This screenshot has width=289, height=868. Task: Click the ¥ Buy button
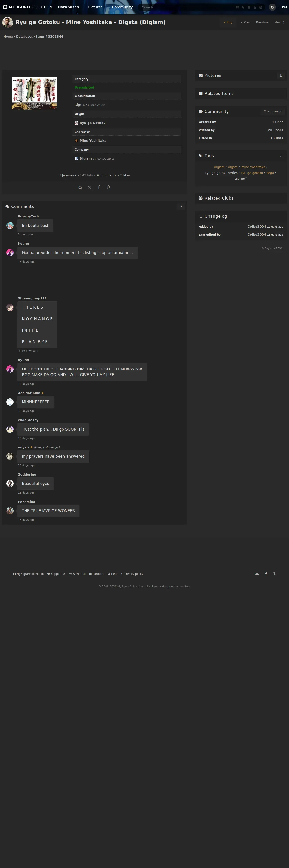(228, 22)
